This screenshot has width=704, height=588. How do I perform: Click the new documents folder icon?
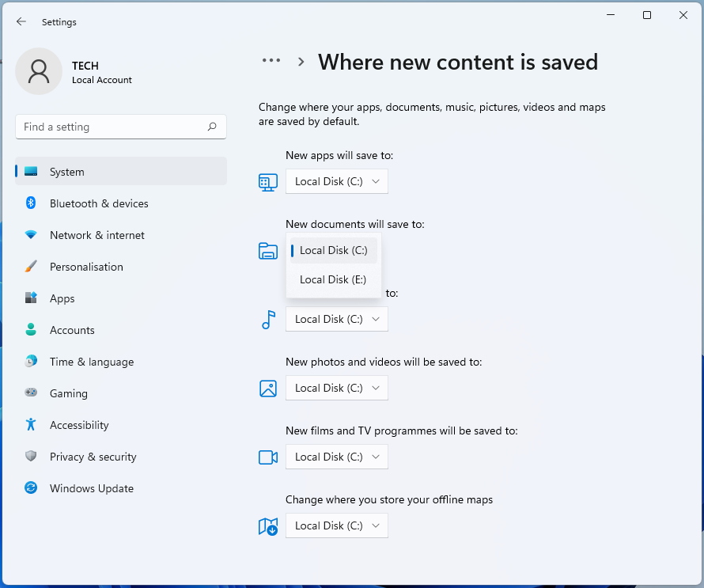point(268,251)
